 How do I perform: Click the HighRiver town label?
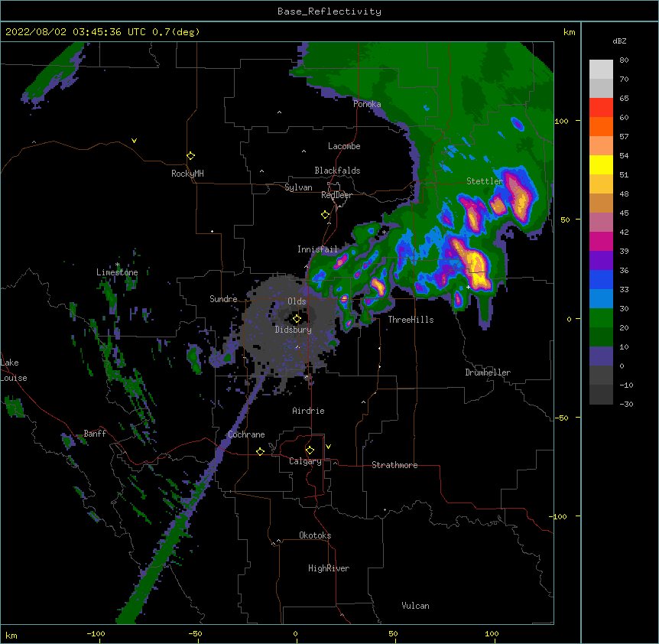click(329, 568)
